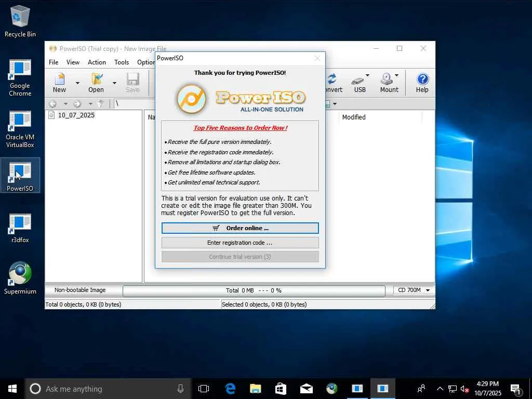Expand the arrow next to Open
Screen dimensions: 532x399
tap(114, 83)
